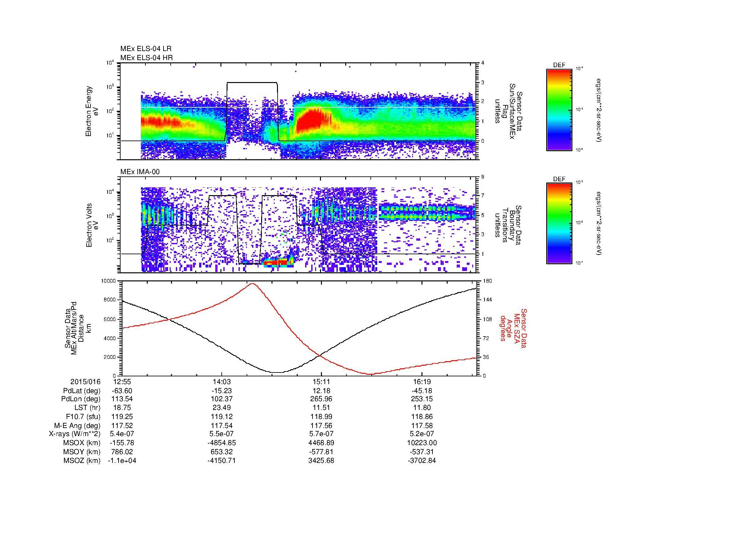The height and width of the screenshot is (534, 756).
Task: Click the PdLat value '-15.23'
Action: [x=222, y=391]
